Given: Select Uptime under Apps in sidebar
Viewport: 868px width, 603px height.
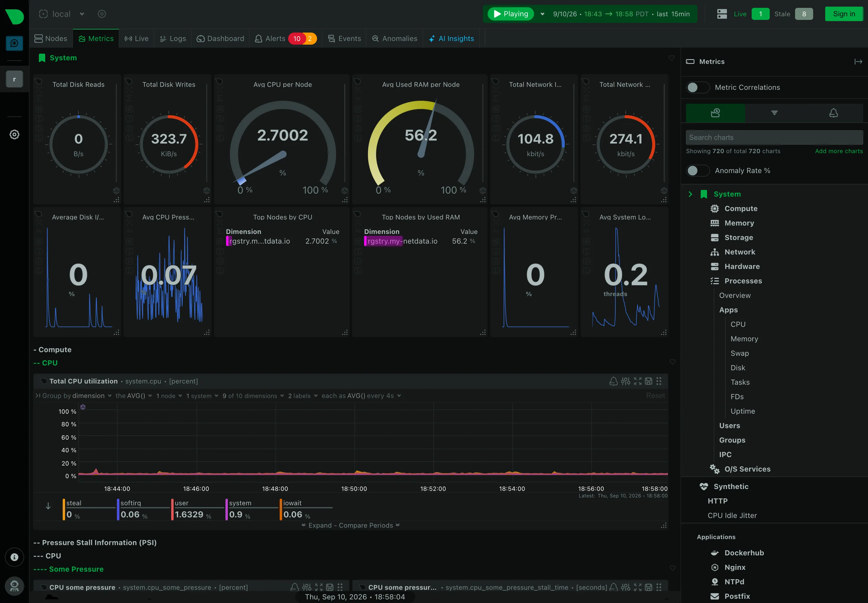Looking at the screenshot, I should (x=742, y=411).
